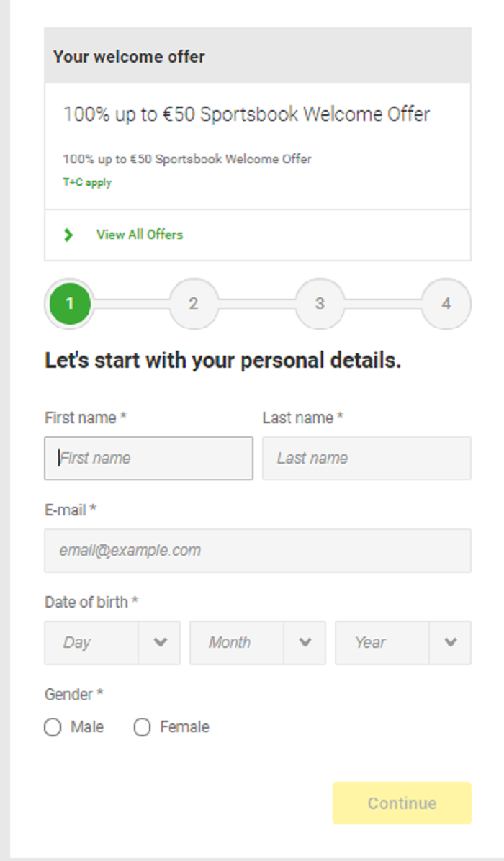Click the welcome offer title text
The image size is (504, 861).
click(x=246, y=114)
